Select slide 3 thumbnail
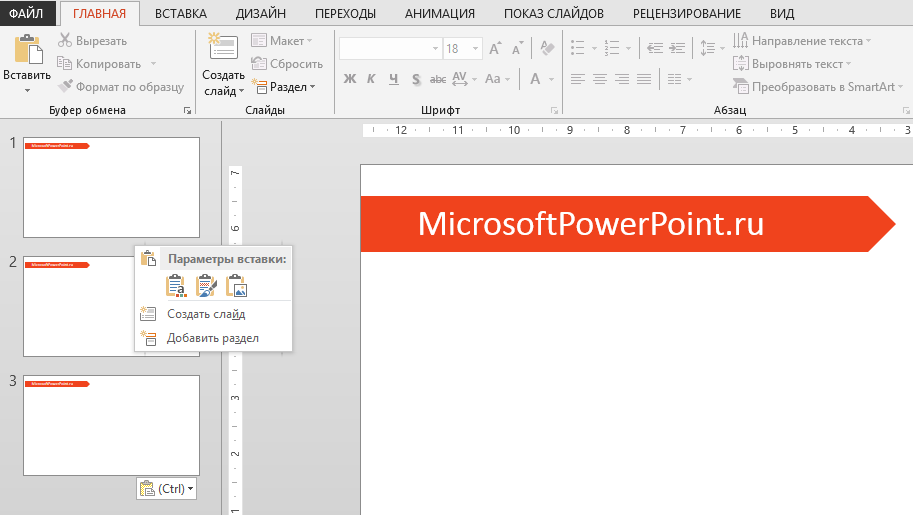 111,425
